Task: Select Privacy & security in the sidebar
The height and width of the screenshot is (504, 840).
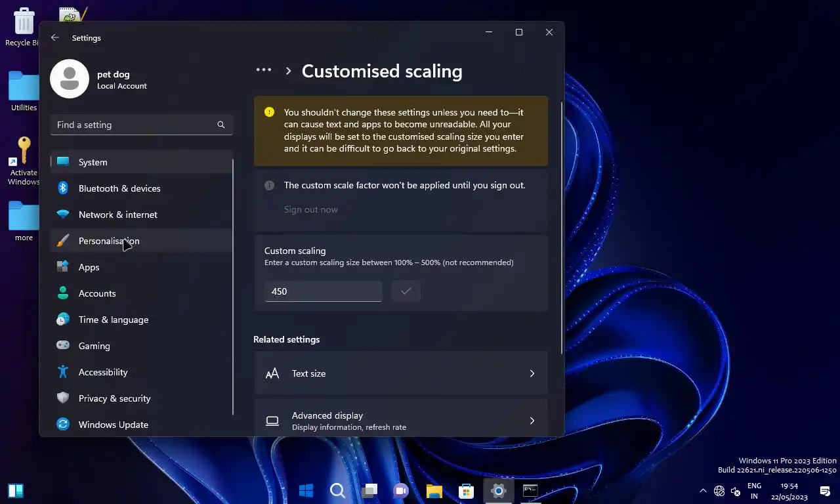Action: tap(141, 398)
